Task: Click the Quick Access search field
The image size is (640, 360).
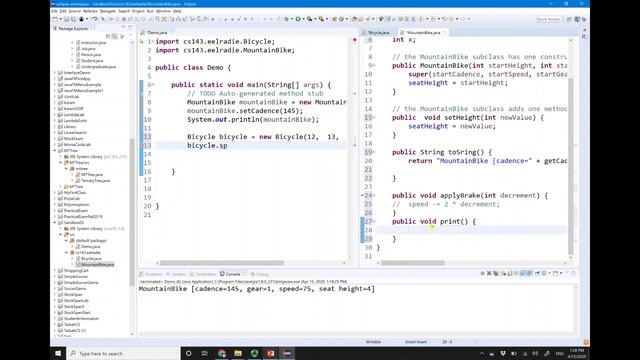Action: [x=548, y=19]
